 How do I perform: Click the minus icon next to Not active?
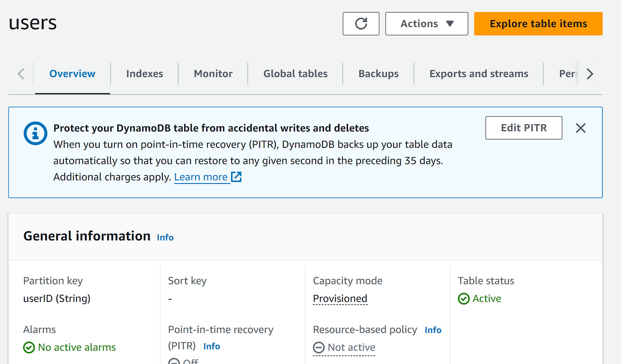click(x=318, y=348)
